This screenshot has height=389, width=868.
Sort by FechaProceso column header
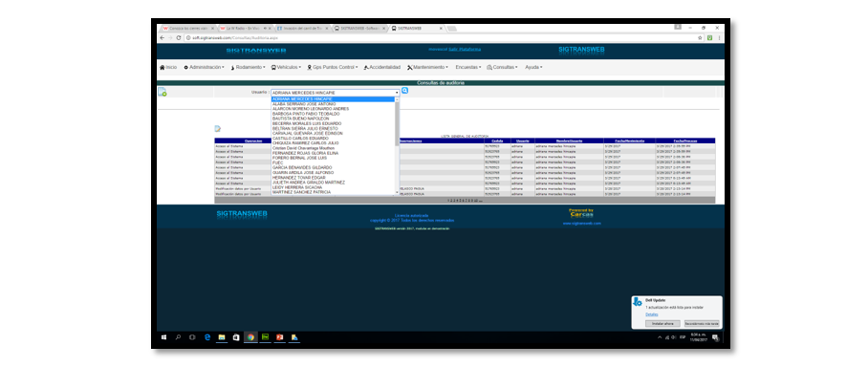[685, 140]
